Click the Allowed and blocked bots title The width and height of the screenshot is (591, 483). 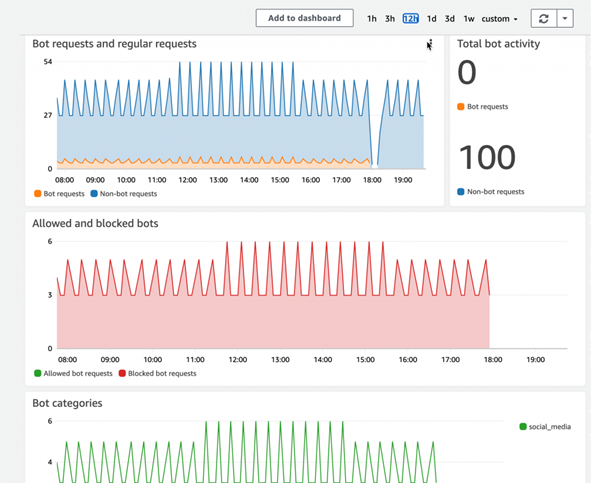point(95,223)
